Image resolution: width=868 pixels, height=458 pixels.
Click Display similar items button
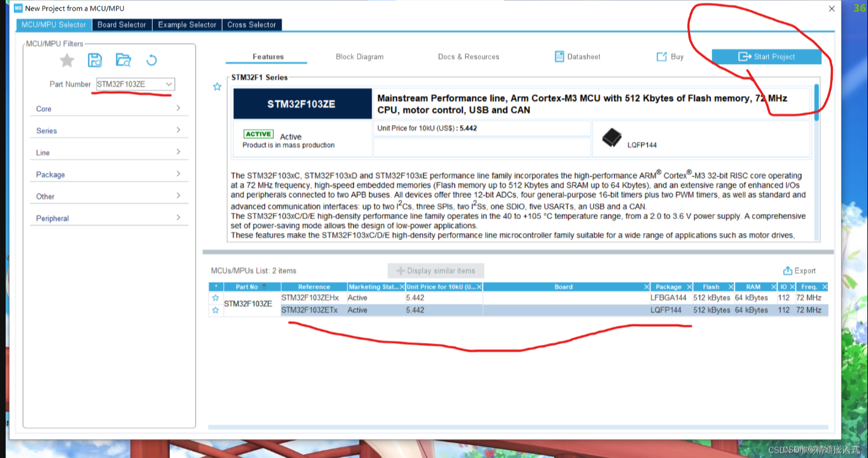pyautogui.click(x=436, y=271)
